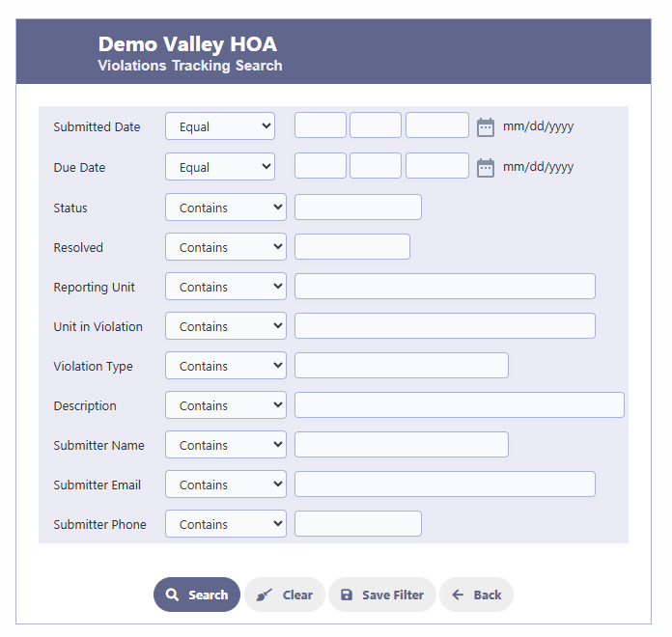Click the Reporting Unit text field
Image resolution: width=672 pixels, height=637 pixels.
point(445,286)
